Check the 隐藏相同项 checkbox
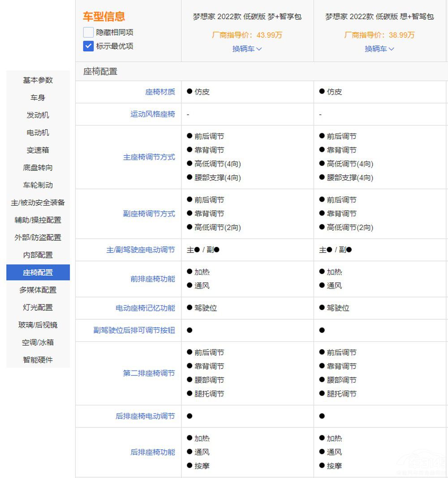 point(88,32)
